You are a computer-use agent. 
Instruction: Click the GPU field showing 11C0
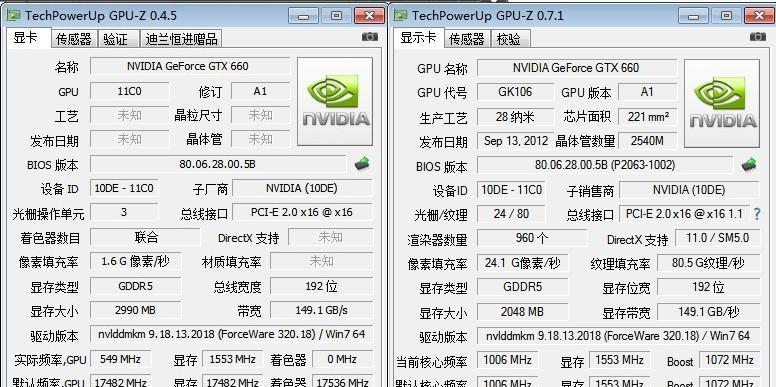click(130, 91)
